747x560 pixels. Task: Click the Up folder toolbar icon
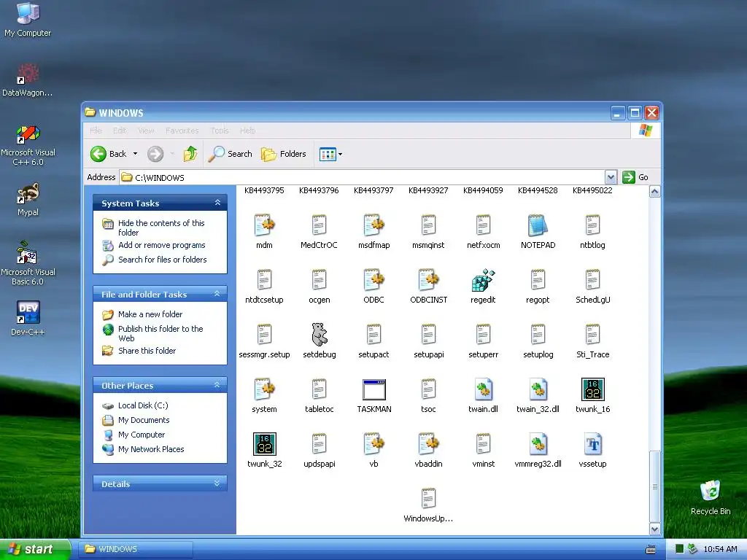[190, 154]
